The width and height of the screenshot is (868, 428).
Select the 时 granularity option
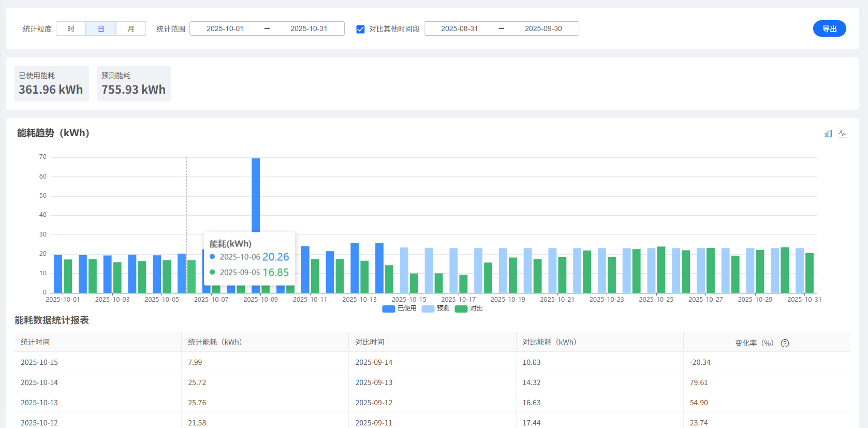[x=71, y=28]
